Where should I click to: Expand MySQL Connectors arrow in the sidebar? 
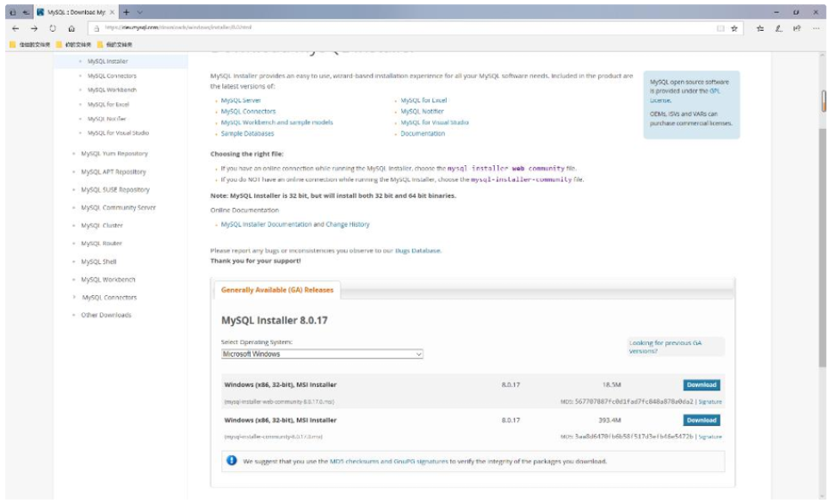[x=74, y=298]
